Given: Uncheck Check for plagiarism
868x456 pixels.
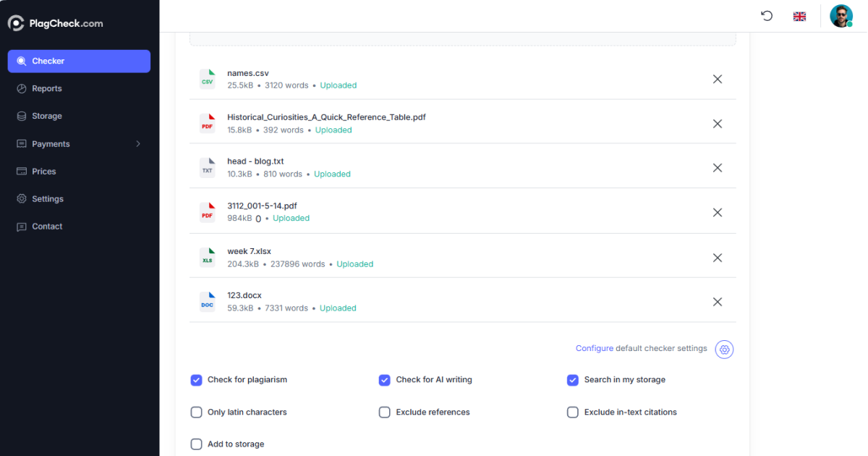Looking at the screenshot, I should pyautogui.click(x=196, y=380).
